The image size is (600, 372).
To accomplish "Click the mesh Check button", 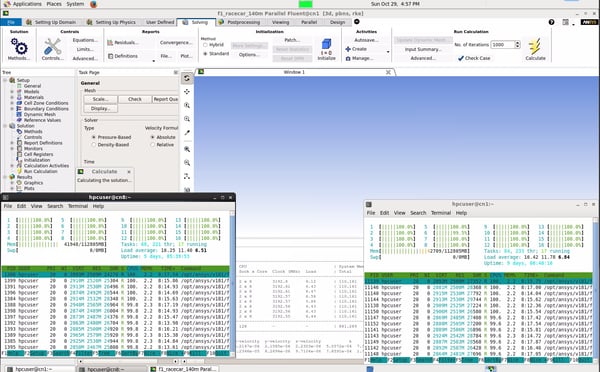I will coord(135,99).
